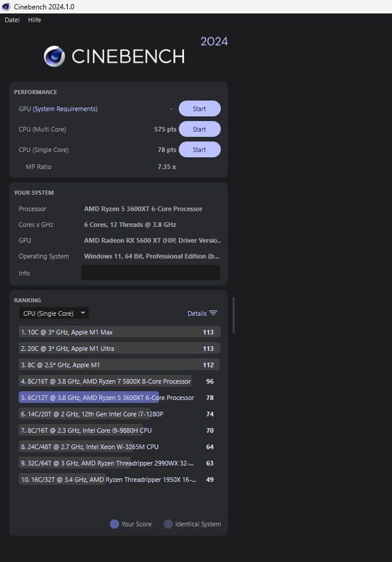Click the 6 Cores, 12 Threads value
The height and width of the screenshot is (562, 392).
(x=130, y=225)
